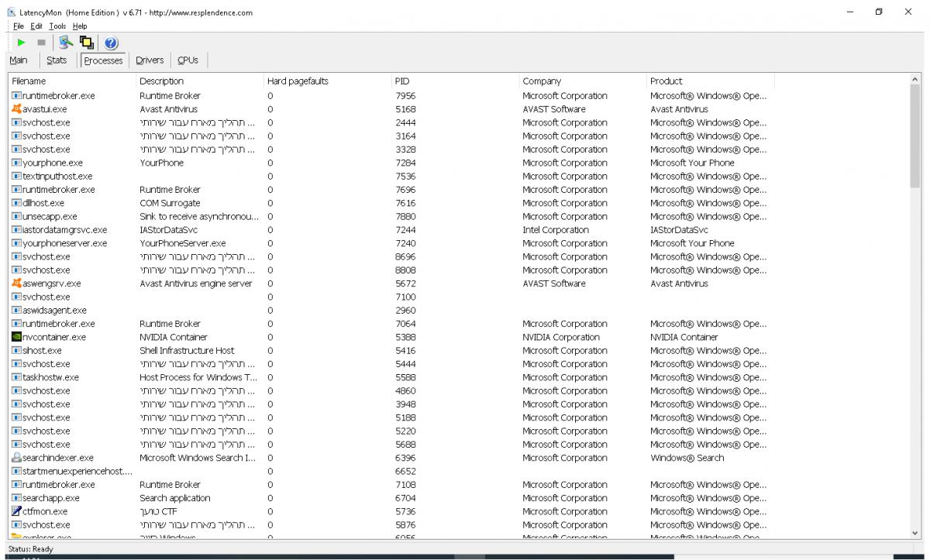
Task: Click 'Host Process for Windows T...' description
Action: 198,377
